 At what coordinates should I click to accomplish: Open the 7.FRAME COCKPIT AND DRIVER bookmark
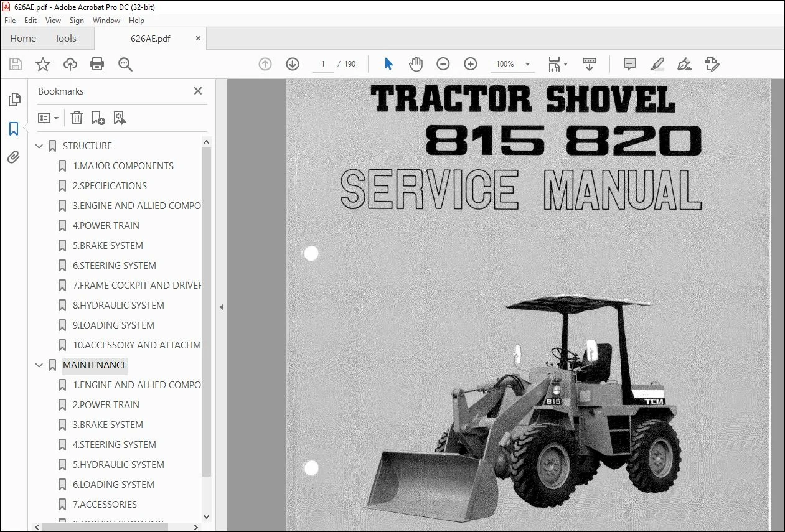(x=137, y=286)
